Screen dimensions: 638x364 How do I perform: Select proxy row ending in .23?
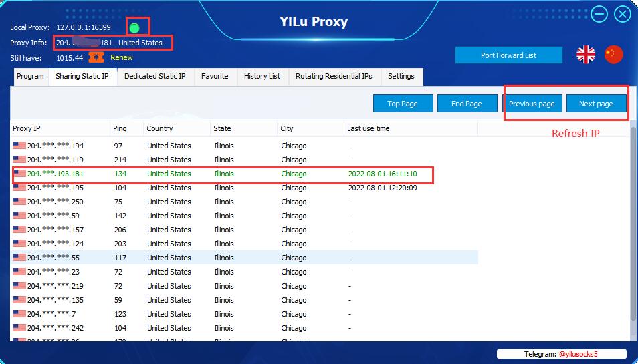point(244,272)
